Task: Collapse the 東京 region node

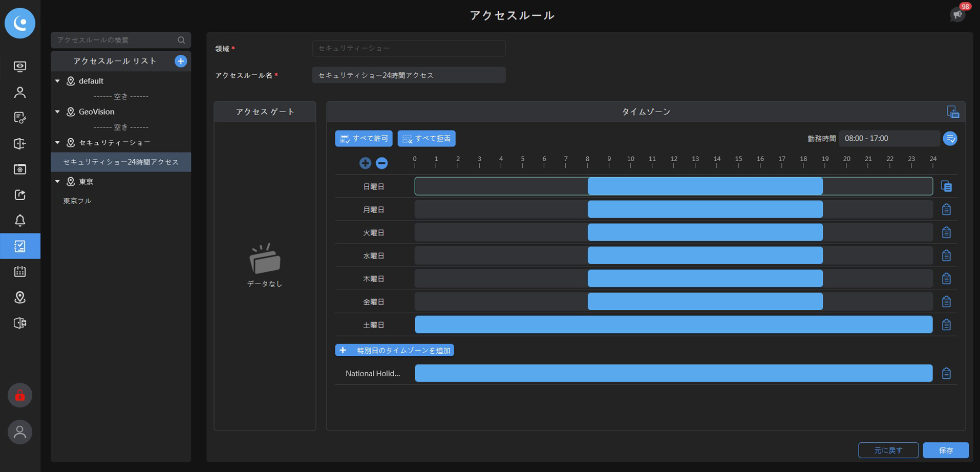Action: point(57,181)
